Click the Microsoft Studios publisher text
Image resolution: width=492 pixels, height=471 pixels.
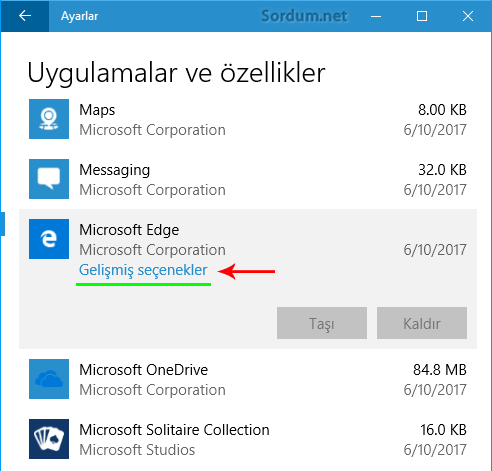click(x=137, y=450)
